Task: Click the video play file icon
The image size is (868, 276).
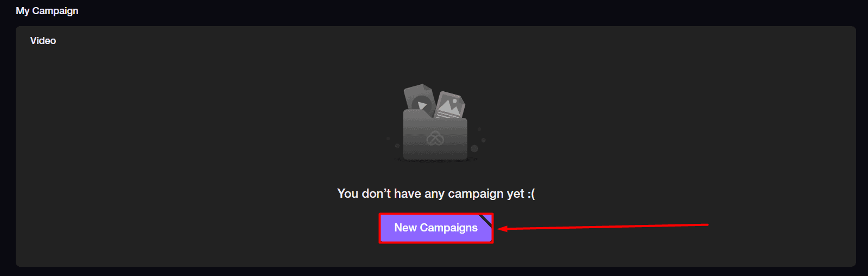Action: pyautogui.click(x=420, y=100)
